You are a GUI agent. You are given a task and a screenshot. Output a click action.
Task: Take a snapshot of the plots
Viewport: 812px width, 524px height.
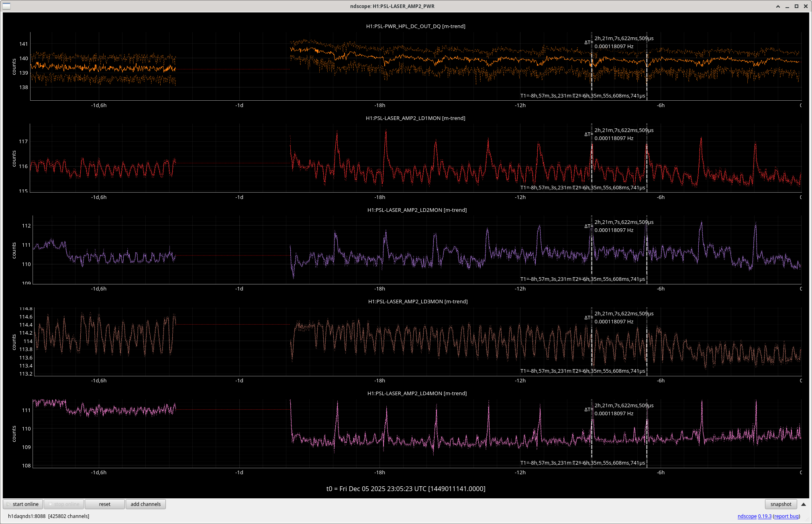click(x=780, y=504)
